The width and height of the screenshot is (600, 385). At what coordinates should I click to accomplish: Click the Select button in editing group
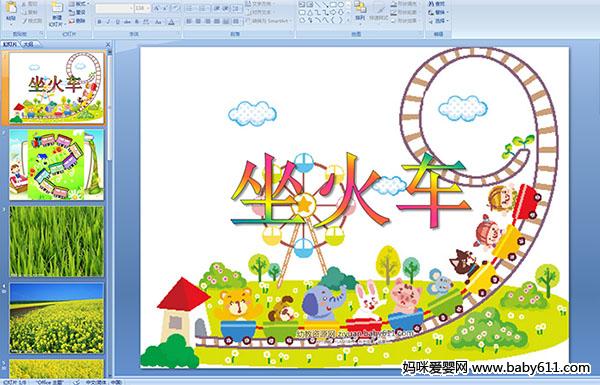click(437, 20)
